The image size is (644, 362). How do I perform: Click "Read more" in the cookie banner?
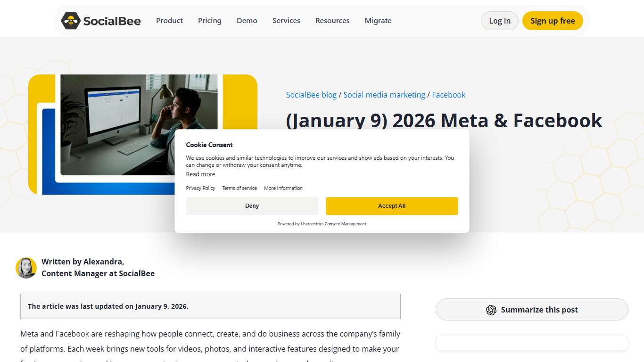[200, 174]
